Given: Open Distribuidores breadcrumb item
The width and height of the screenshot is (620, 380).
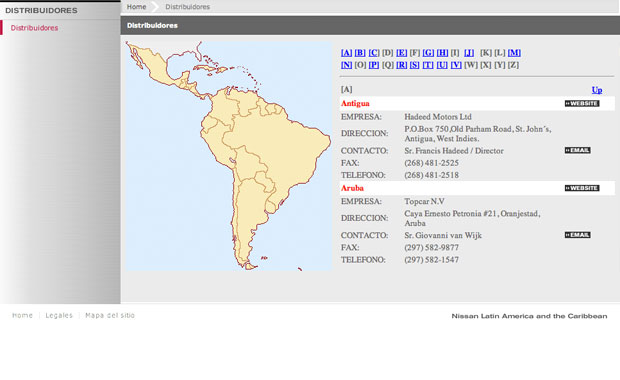Looking at the screenshot, I should [187, 7].
